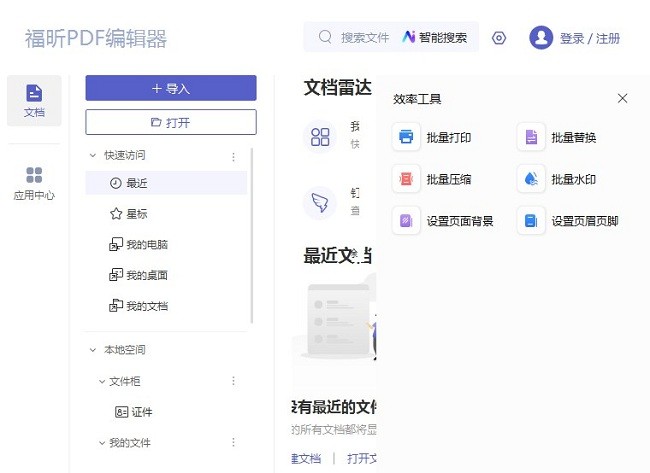Viewport: 650px width, 473px height.
Task: Click the 导入 import button
Action: pos(171,88)
